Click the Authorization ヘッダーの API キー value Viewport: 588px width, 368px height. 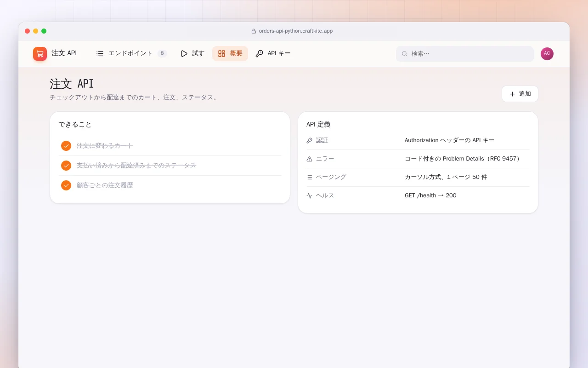point(450,140)
